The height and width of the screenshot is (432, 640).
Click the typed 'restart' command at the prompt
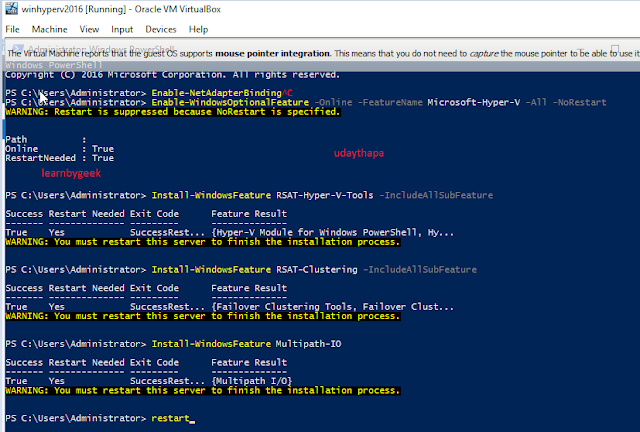pos(170,418)
